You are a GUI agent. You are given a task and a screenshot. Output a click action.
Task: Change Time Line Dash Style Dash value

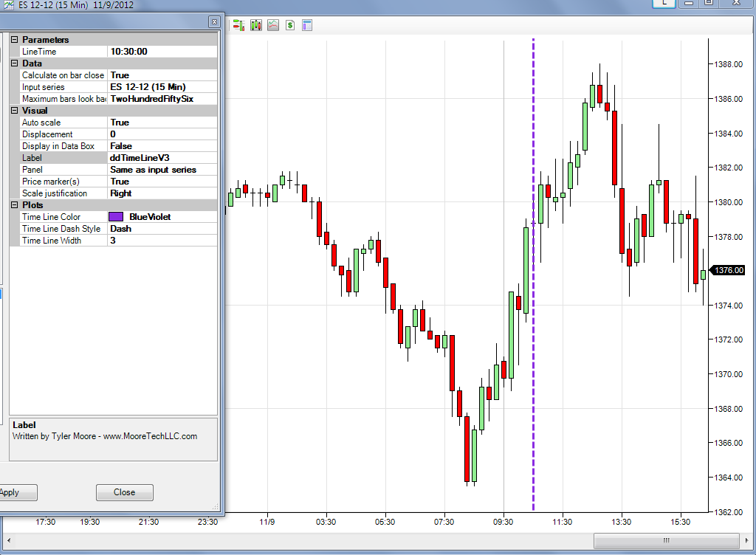pyautogui.click(x=162, y=228)
